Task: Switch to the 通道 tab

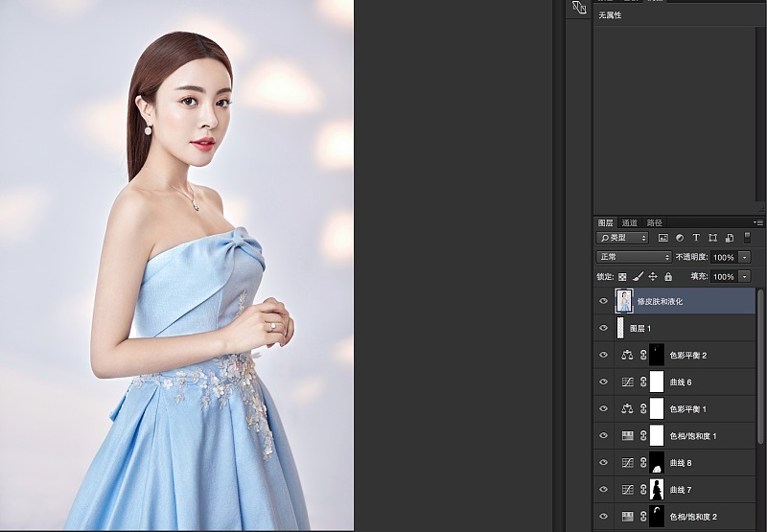Action: 630,223
